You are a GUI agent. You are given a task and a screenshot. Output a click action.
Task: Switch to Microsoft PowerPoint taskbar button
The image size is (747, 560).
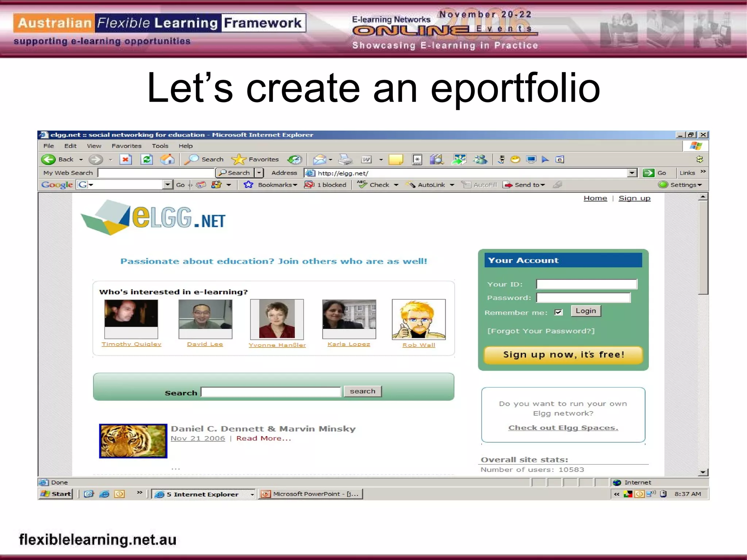click(x=311, y=494)
